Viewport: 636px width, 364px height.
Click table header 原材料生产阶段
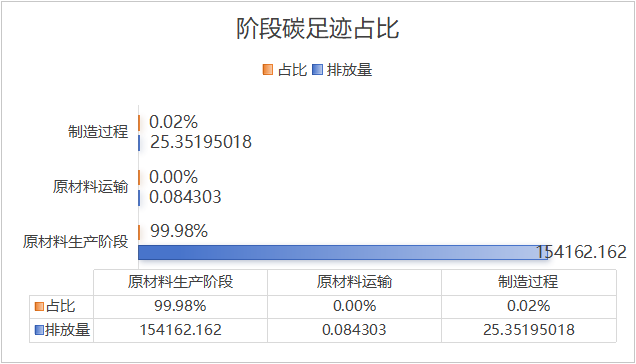point(180,282)
